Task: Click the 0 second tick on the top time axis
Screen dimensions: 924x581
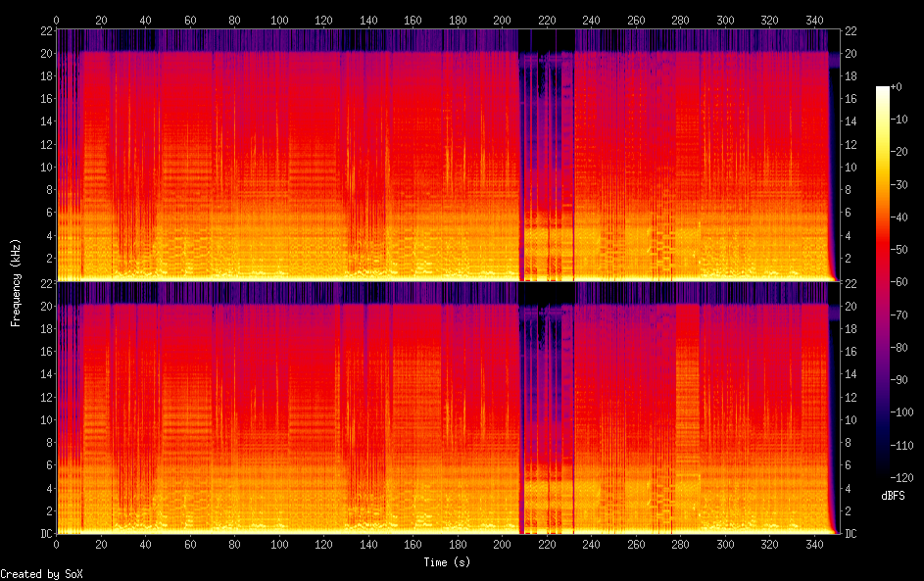Action: [57, 20]
